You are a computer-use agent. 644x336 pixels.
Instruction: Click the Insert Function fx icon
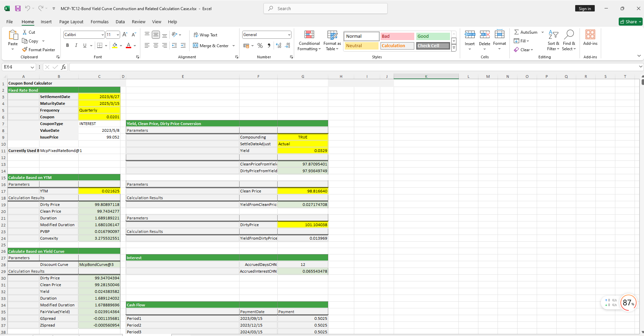click(63, 67)
